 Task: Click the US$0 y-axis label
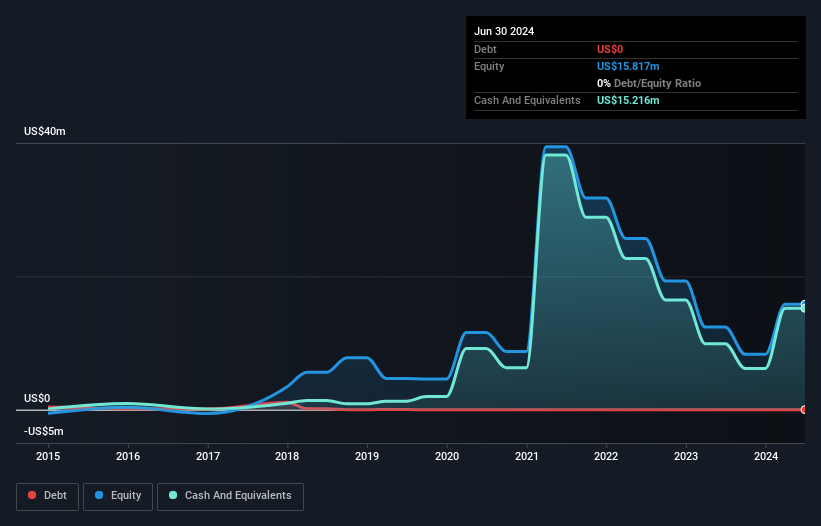[37, 398]
